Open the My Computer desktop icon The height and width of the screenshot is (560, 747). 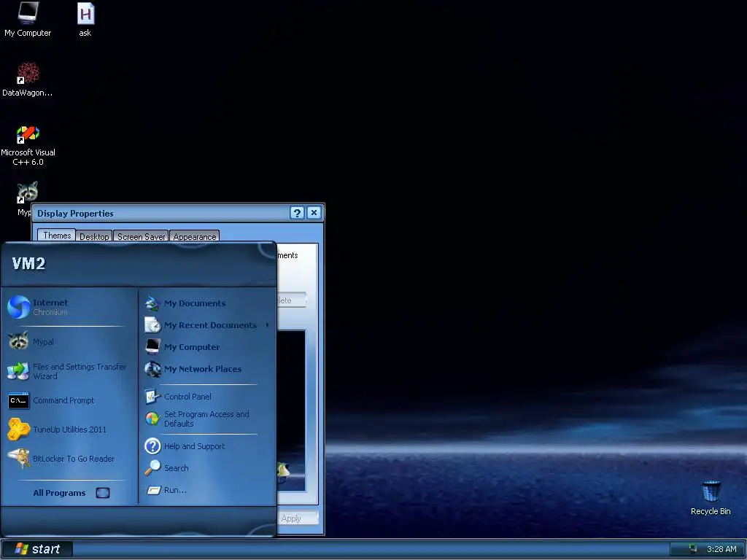click(28, 19)
